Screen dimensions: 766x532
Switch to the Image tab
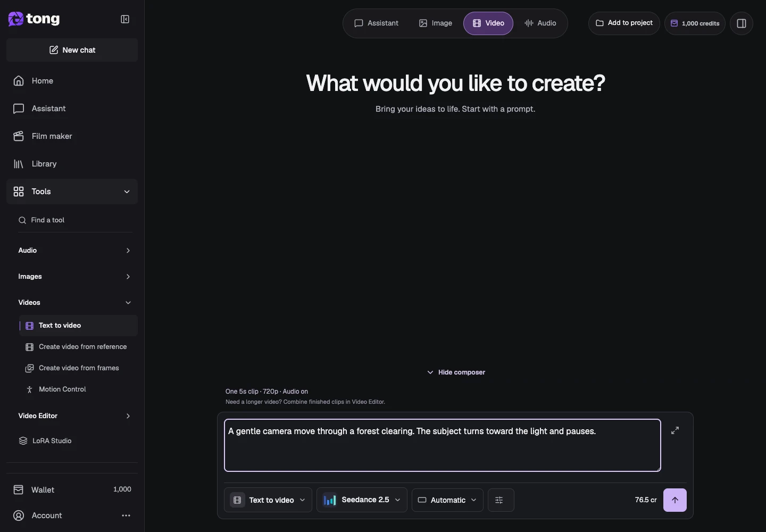436,23
